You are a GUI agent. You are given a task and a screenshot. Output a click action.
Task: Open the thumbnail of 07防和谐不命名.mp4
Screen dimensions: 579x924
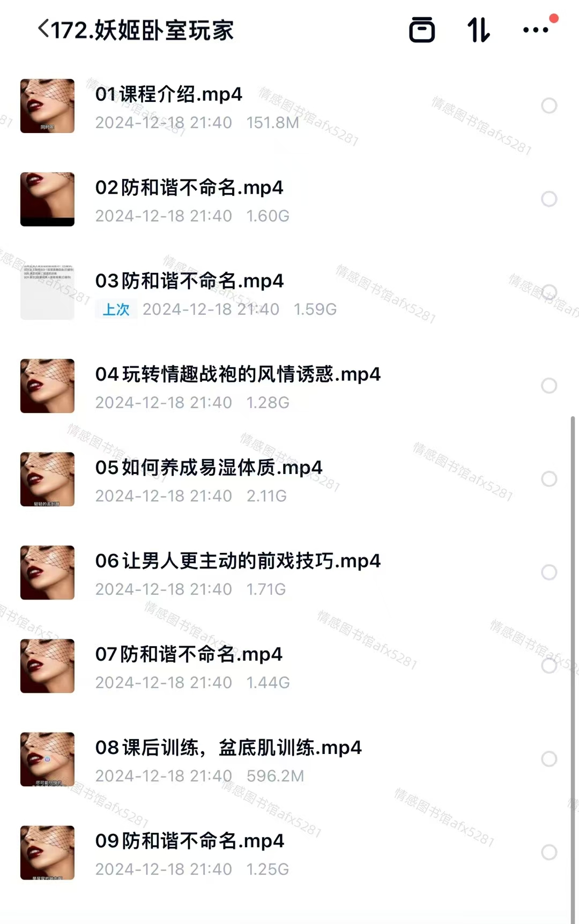tap(47, 666)
